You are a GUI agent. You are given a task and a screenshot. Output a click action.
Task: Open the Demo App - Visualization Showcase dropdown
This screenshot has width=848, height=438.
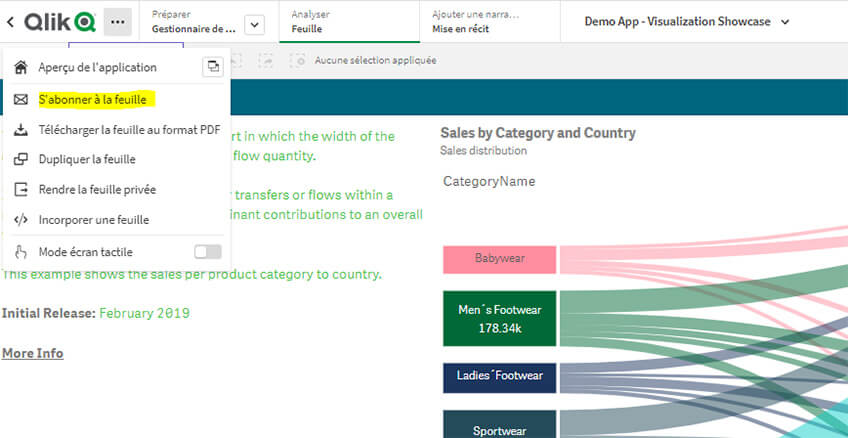click(687, 22)
